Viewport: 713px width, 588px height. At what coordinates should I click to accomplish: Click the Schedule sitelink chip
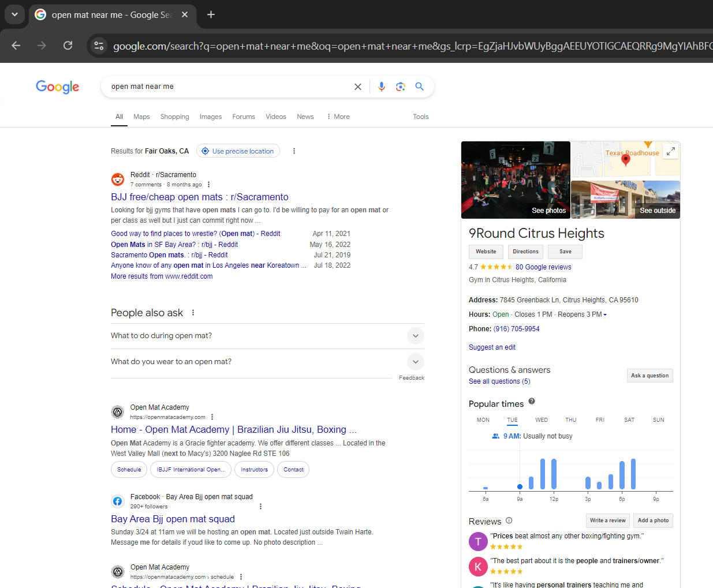129,470
